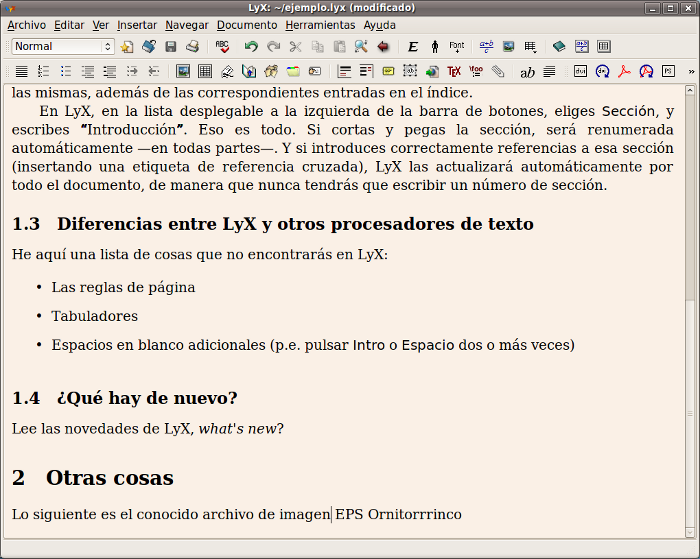700x559 pixels.
Task: Increase list depth
Action: (132, 71)
